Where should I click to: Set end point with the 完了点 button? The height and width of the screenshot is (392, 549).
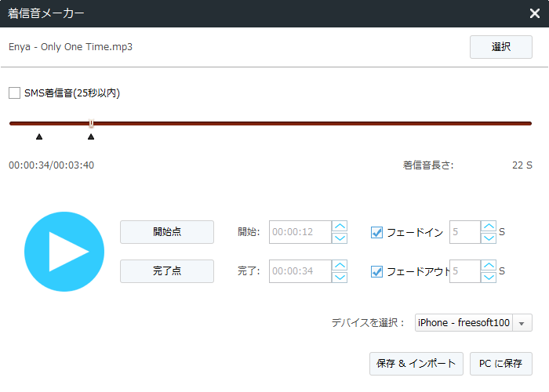coord(167,271)
